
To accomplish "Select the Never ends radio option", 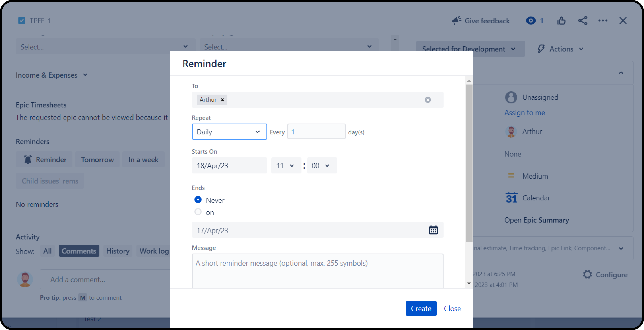I will 198,200.
